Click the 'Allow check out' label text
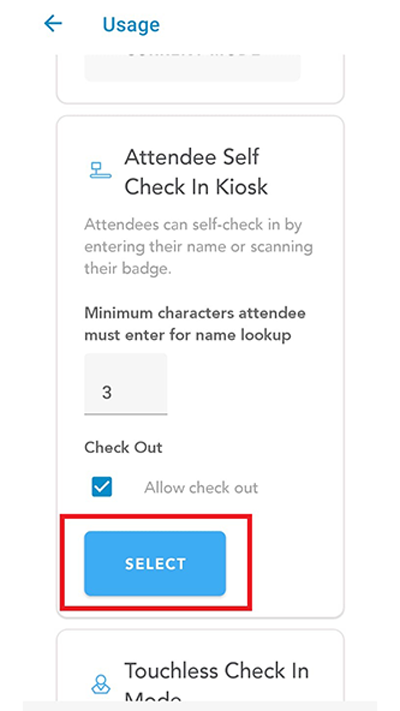400x711 pixels. (x=201, y=488)
